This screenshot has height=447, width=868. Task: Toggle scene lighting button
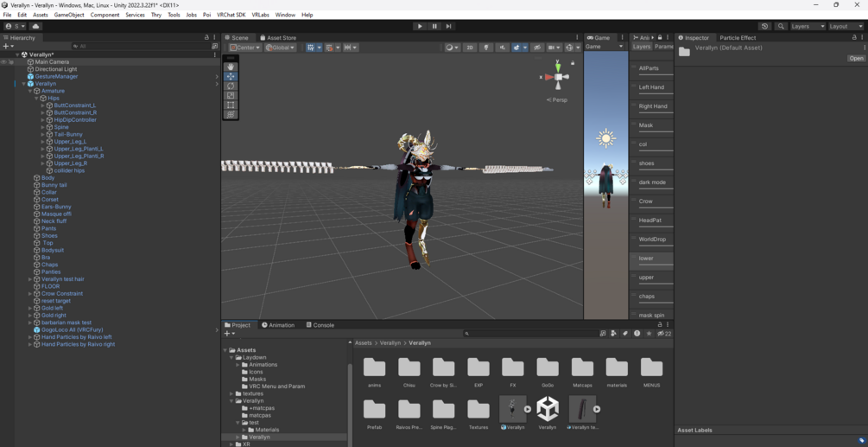(486, 48)
